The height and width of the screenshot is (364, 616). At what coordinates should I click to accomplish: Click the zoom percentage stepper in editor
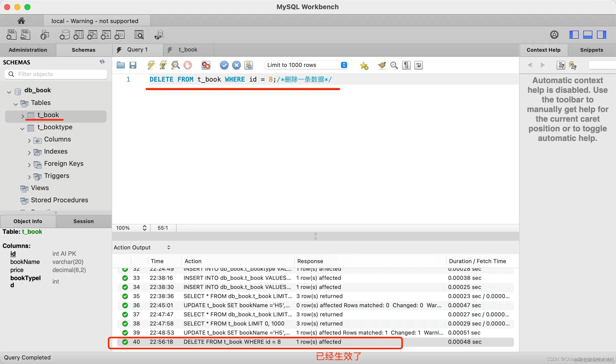(x=144, y=228)
